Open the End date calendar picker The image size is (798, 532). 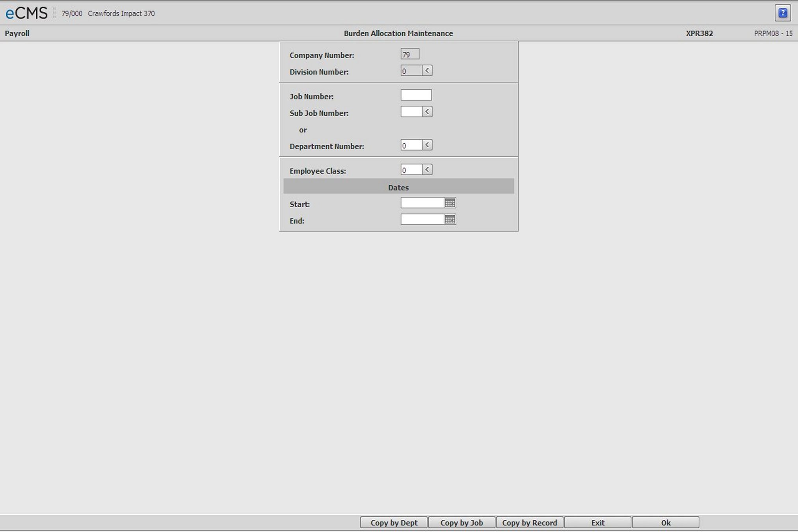(x=450, y=219)
